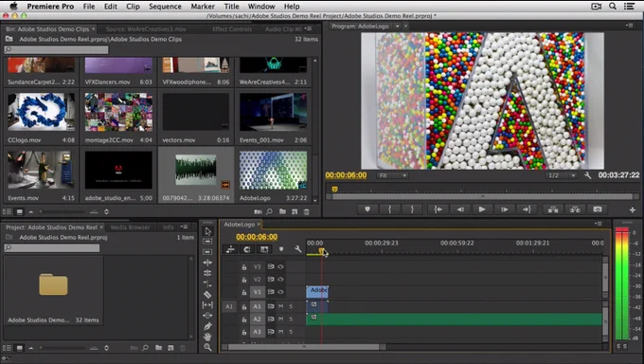The height and width of the screenshot is (364, 644).
Task: Open Program monitor panel menu
Action: (629, 26)
